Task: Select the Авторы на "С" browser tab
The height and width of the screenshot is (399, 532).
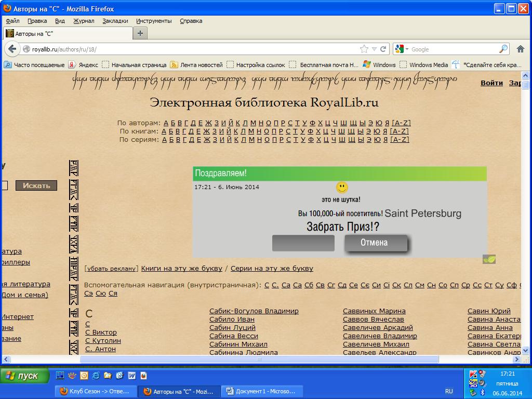Action: click(68, 34)
